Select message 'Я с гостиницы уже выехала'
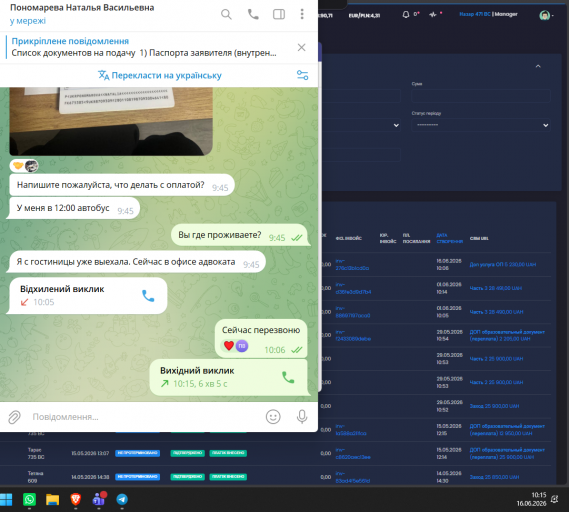 137,262
